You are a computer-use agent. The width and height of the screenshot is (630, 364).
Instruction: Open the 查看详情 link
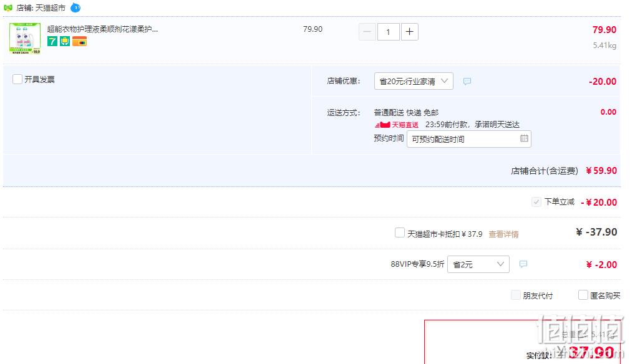pyautogui.click(x=503, y=234)
